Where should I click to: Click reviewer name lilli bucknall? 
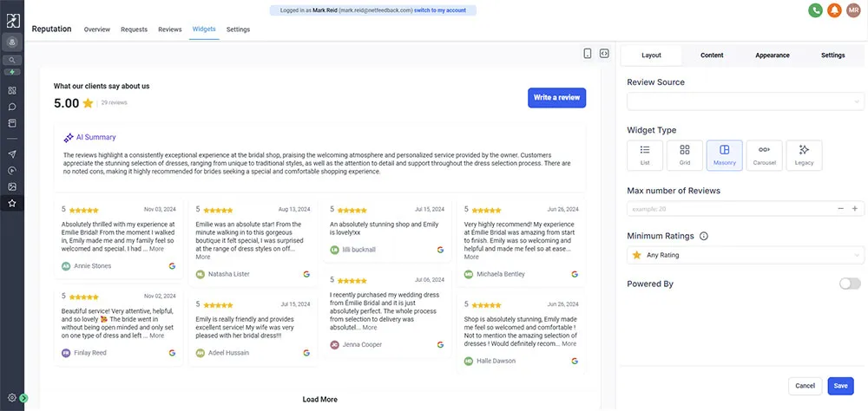pos(358,250)
